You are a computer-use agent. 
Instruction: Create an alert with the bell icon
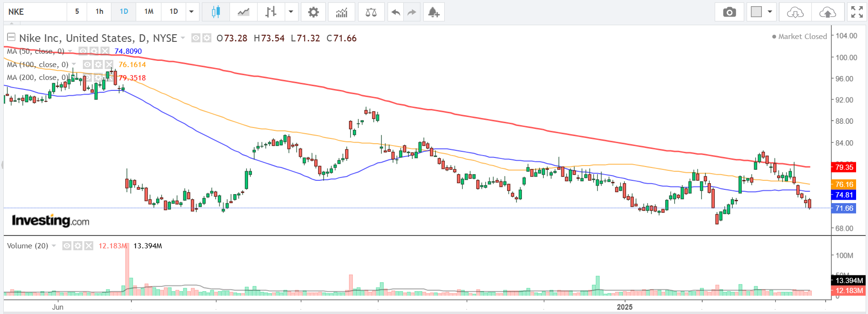click(433, 12)
